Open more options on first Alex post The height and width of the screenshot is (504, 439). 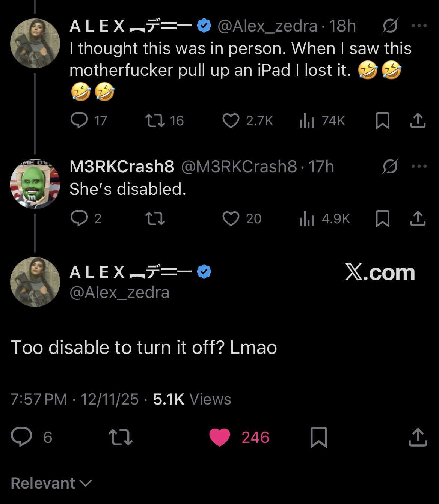pos(419,26)
